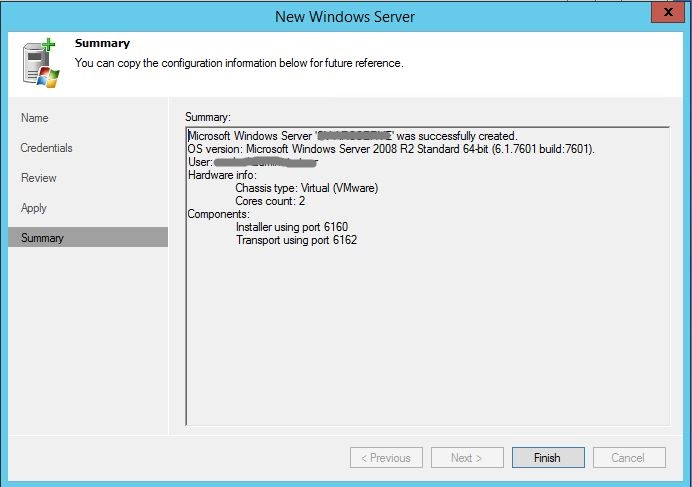Viewport: 692px width, 487px height.
Task: Select the Name wizard step
Action: (35, 118)
